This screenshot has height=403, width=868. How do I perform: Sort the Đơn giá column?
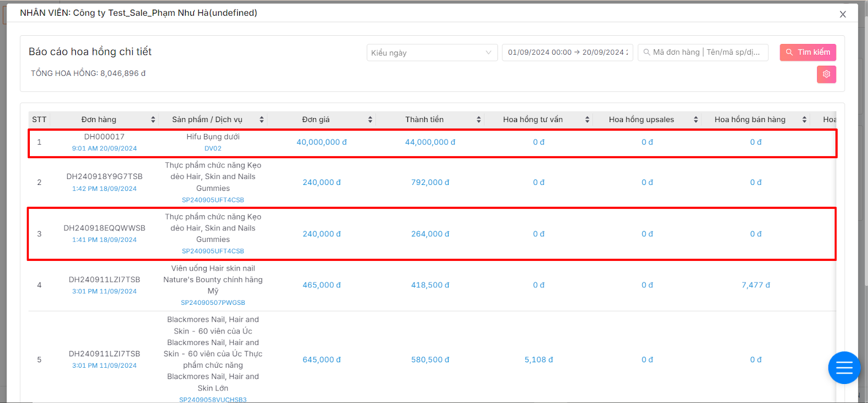click(x=370, y=120)
